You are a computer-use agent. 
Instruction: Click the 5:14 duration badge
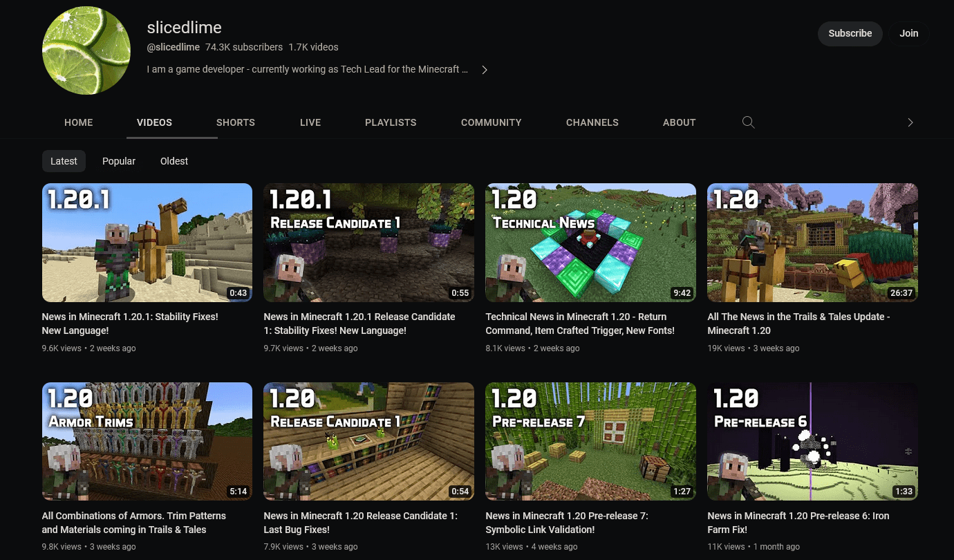[238, 492]
